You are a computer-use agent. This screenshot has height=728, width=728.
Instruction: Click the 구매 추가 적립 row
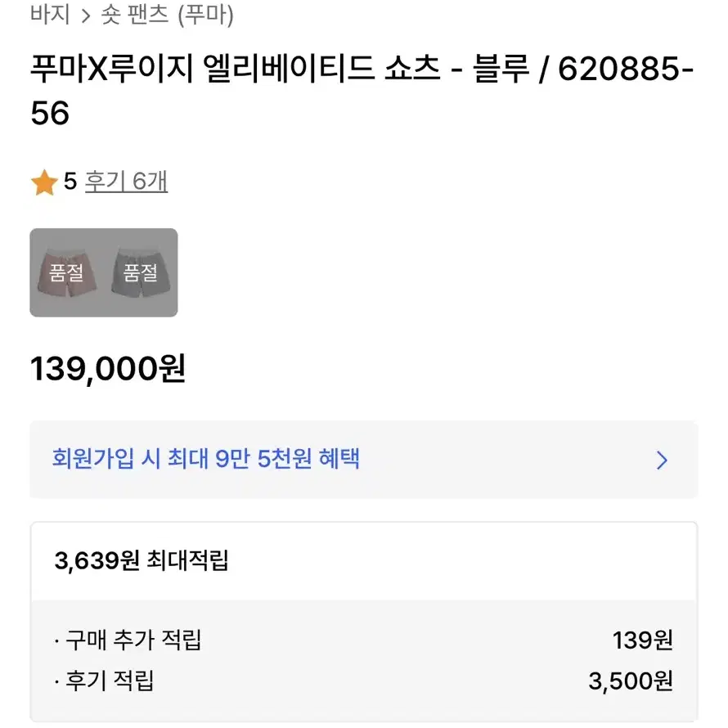click(x=363, y=640)
